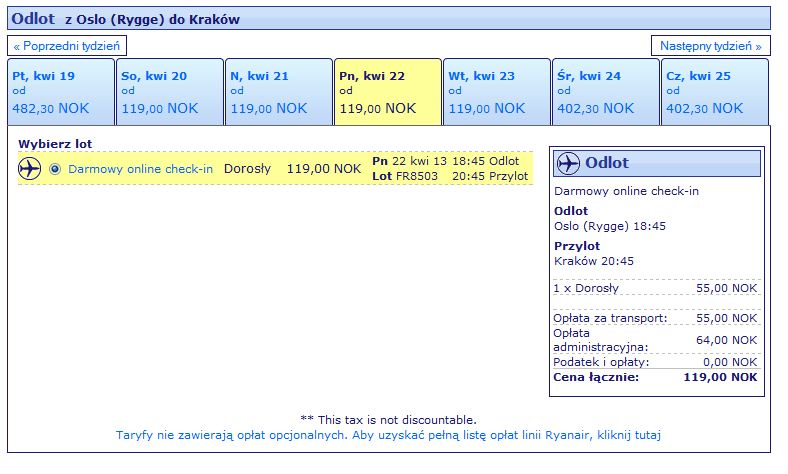
Task: Click the airplane icon in Odlot summary header
Action: coord(568,163)
